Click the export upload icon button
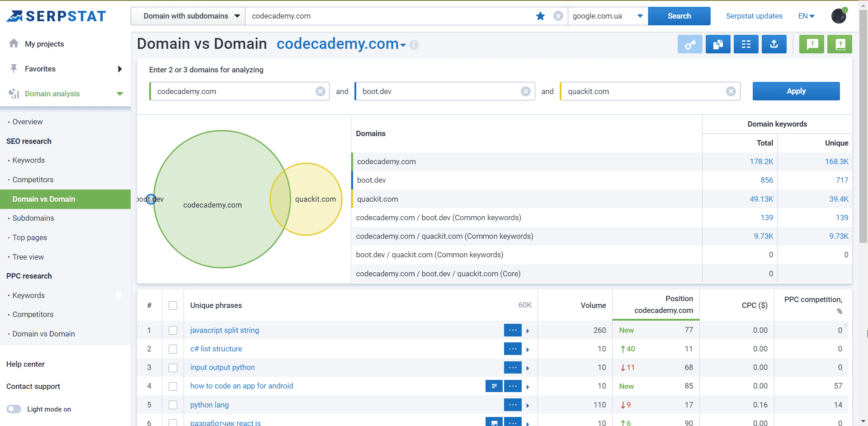The image size is (868, 426). coord(774,44)
